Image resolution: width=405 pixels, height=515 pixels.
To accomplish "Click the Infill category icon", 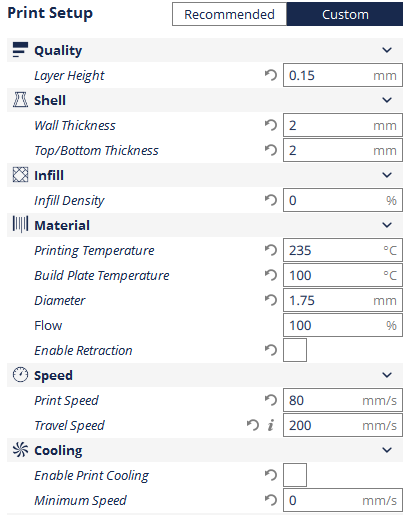I will coord(20,175).
